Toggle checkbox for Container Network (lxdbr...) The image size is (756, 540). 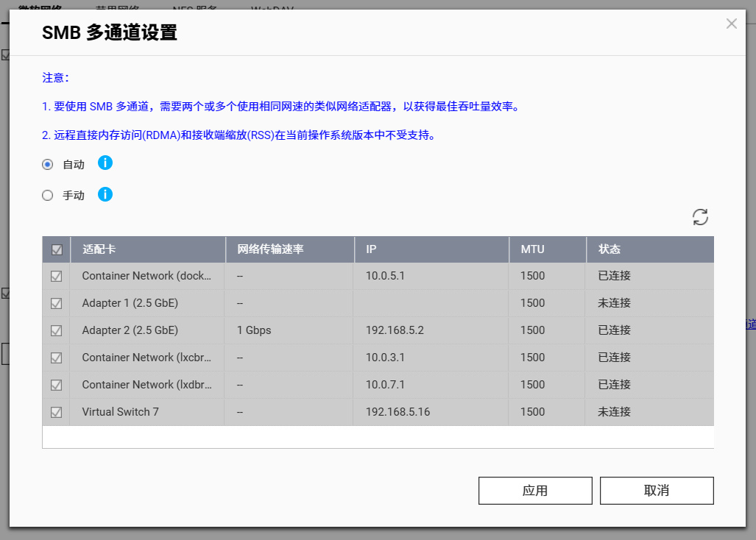click(x=57, y=385)
